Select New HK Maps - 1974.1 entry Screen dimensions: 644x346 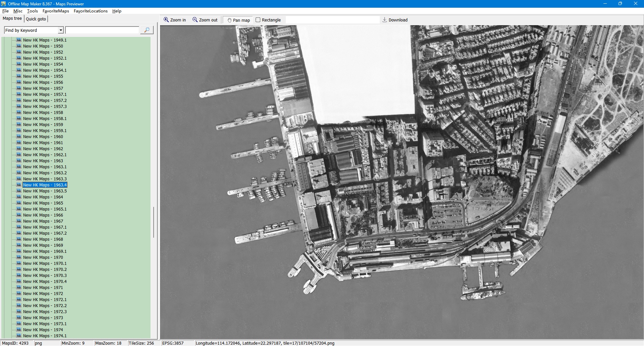click(x=45, y=336)
